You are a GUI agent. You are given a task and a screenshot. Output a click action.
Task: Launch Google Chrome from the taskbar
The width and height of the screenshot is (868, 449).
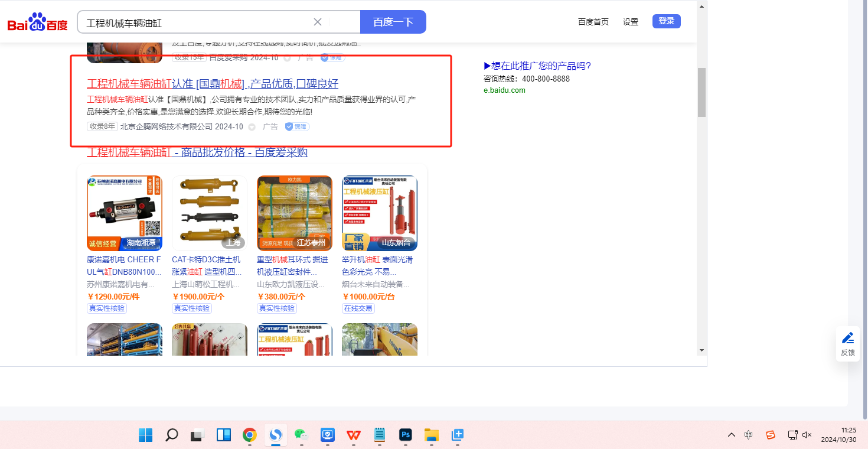[x=249, y=435]
